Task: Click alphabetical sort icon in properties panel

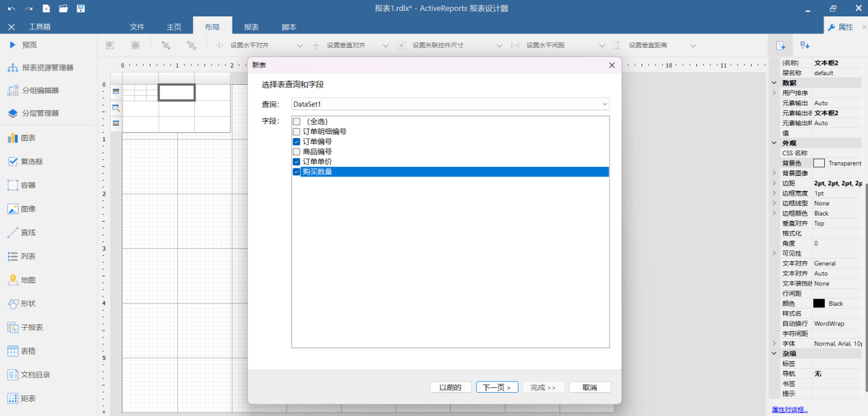Action: [805, 45]
